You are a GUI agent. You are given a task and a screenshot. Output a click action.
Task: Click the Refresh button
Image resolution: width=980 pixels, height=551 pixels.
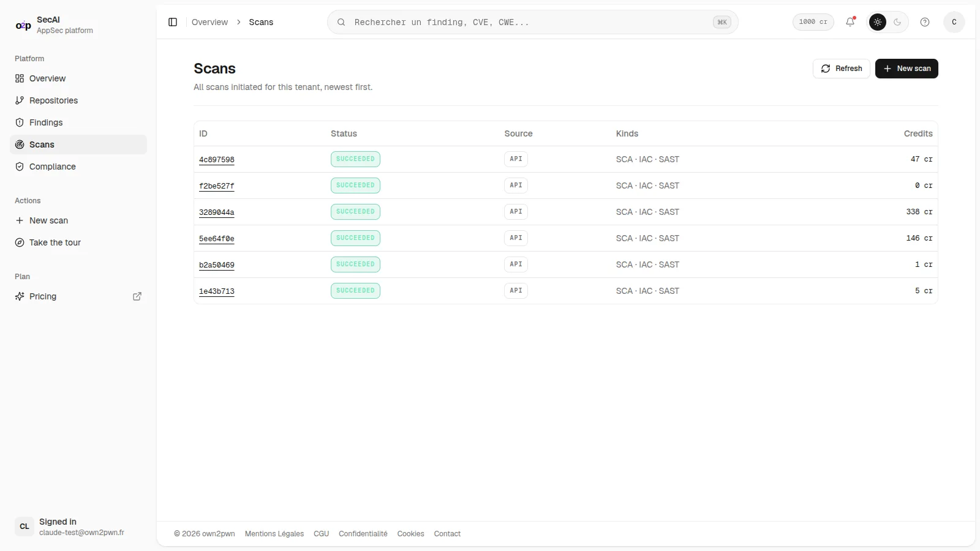pos(841,69)
